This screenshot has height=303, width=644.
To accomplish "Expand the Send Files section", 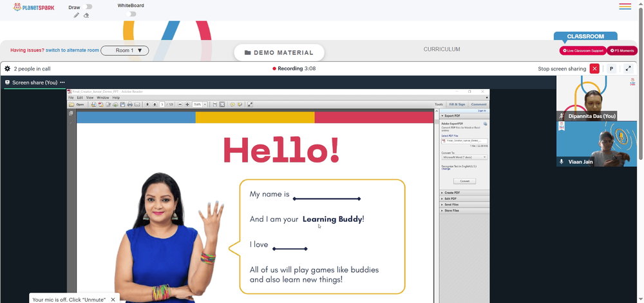I will click(464, 204).
